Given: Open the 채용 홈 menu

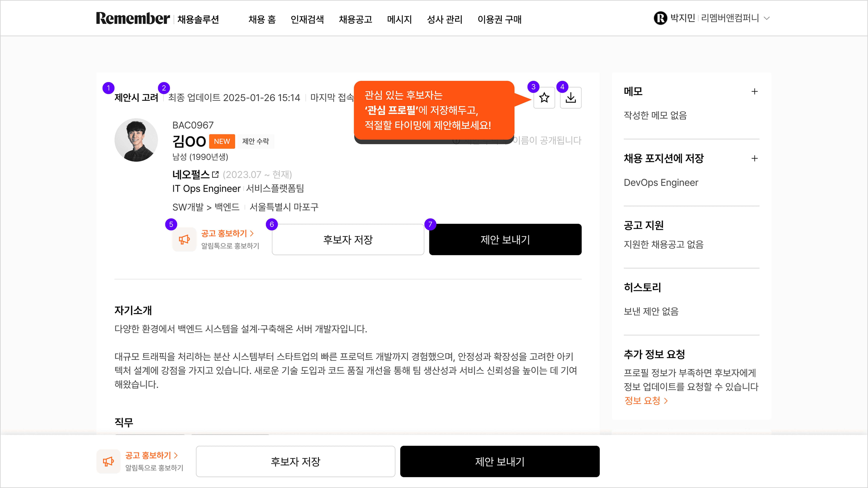Looking at the screenshot, I should pyautogui.click(x=262, y=20).
